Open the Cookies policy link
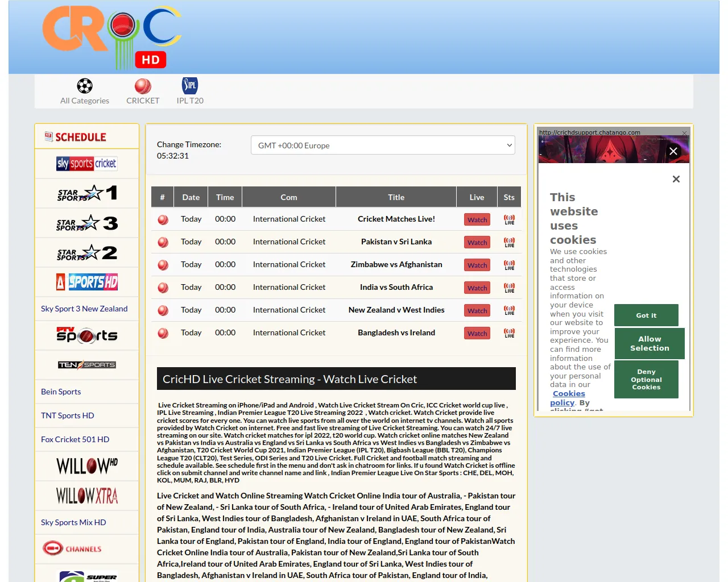The image size is (728, 582). 568,394
